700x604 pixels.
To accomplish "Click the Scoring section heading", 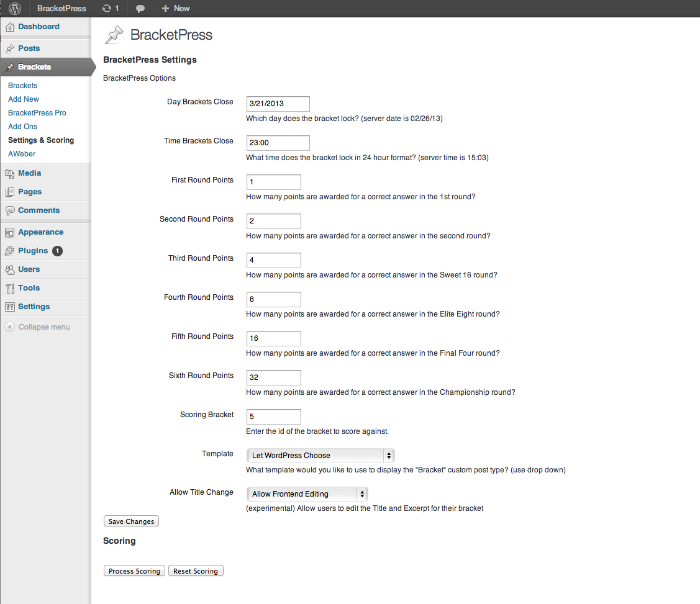I will coord(119,541).
